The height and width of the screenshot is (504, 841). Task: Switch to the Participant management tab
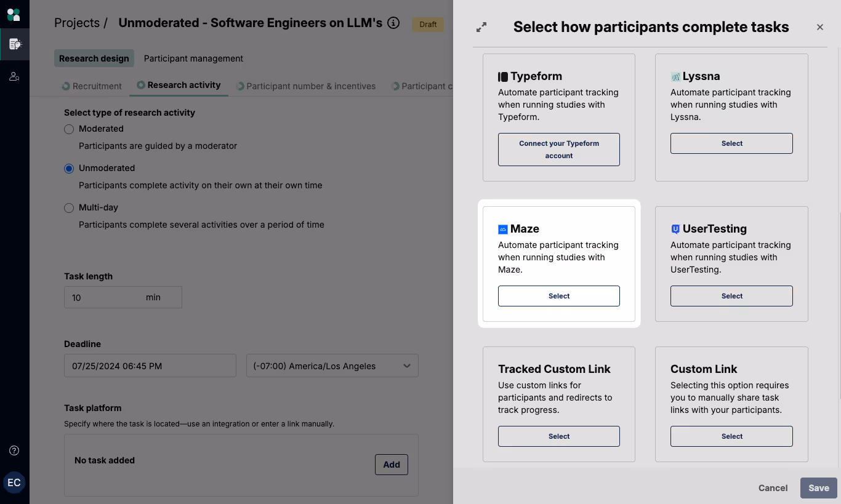click(193, 58)
